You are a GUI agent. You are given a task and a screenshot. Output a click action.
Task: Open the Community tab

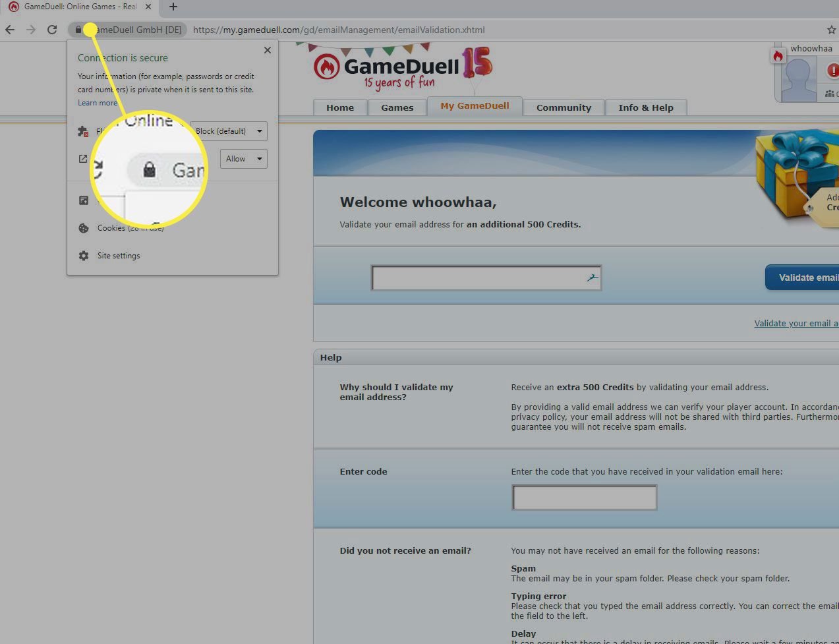pos(564,107)
